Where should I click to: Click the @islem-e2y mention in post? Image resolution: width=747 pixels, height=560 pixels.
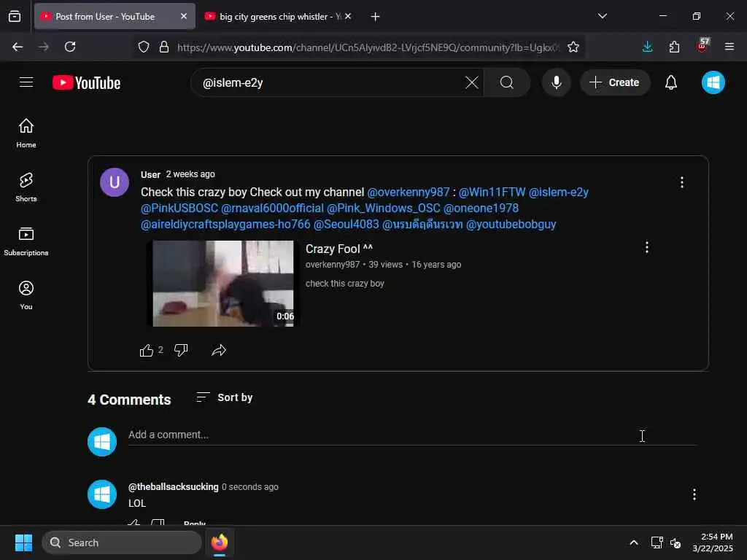pos(558,192)
